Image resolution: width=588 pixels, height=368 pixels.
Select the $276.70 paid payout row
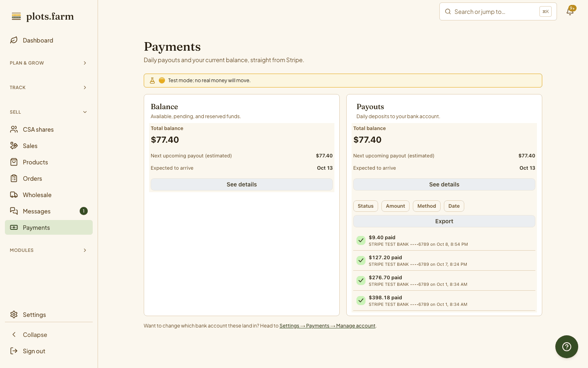[444, 280]
